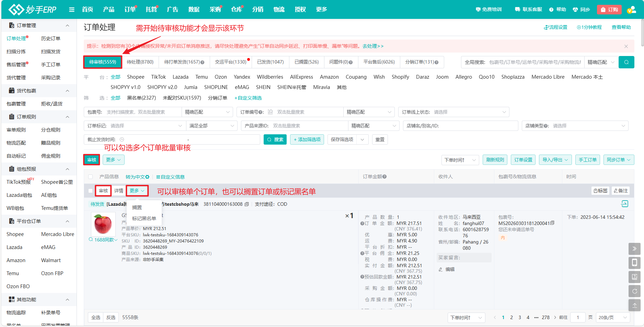Click the 1688同款 image search link
This screenshot has height=327, width=644.
click(x=103, y=240)
